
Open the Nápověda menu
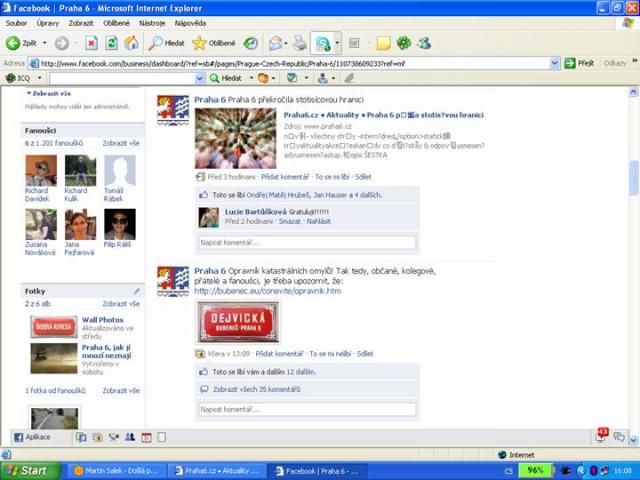pyautogui.click(x=190, y=23)
